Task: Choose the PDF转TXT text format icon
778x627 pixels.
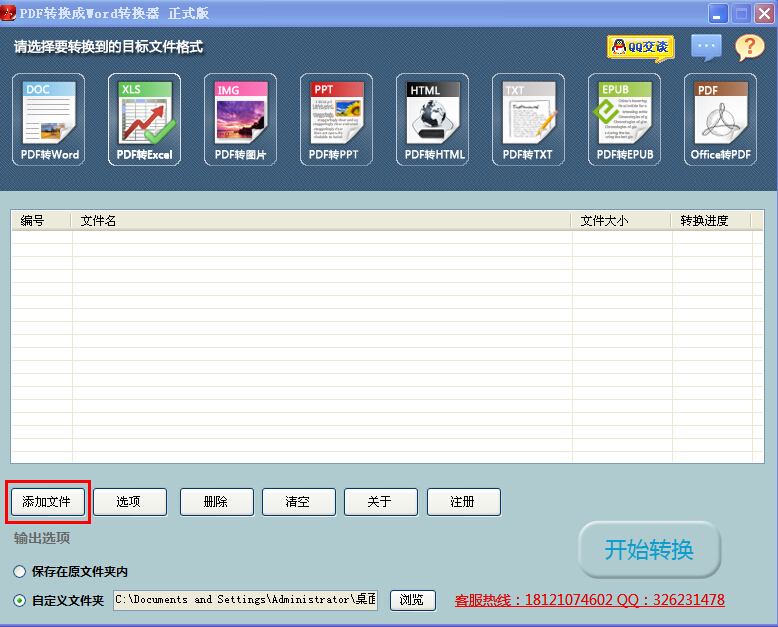Action: [x=528, y=120]
